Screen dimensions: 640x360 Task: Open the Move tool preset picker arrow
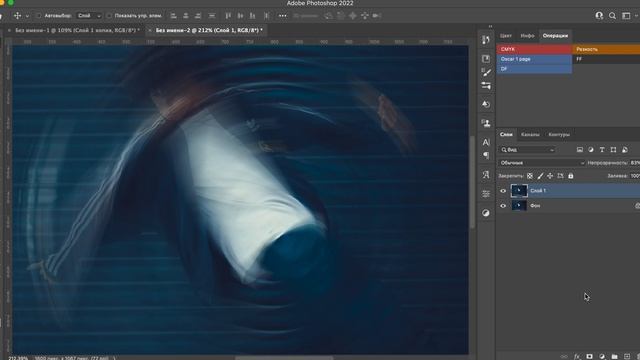point(27,16)
